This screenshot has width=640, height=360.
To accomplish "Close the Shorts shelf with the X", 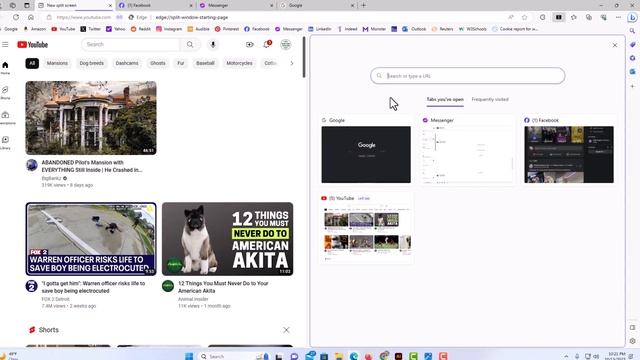I will [x=287, y=330].
